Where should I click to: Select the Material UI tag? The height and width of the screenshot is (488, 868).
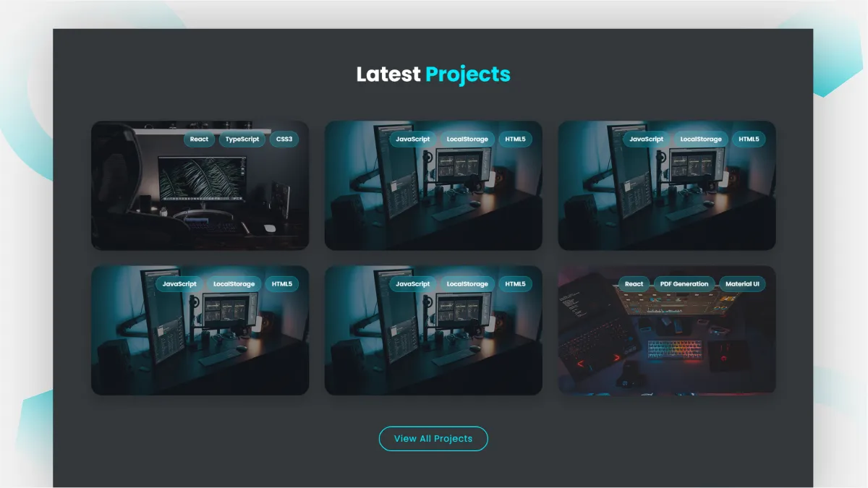pyautogui.click(x=742, y=284)
